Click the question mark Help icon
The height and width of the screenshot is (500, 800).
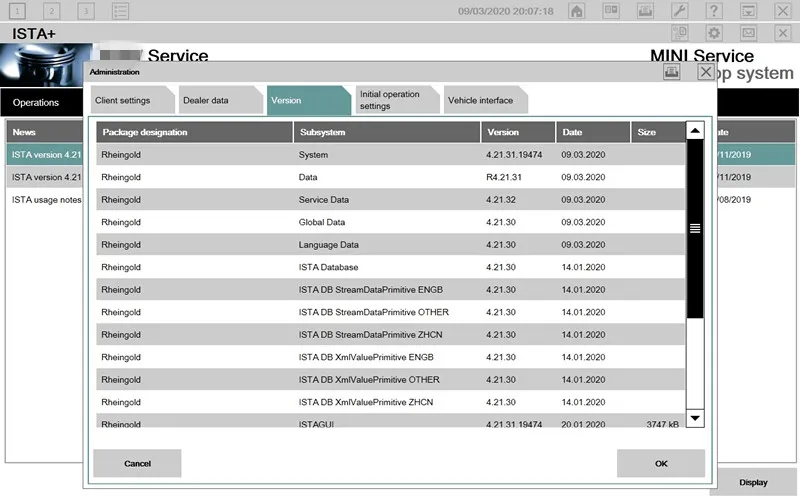(715, 11)
